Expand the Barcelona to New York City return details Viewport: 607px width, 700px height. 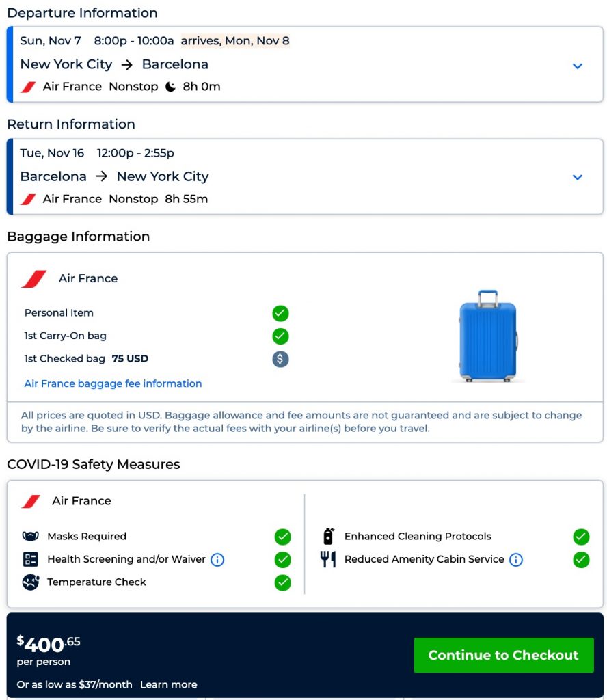coord(578,177)
